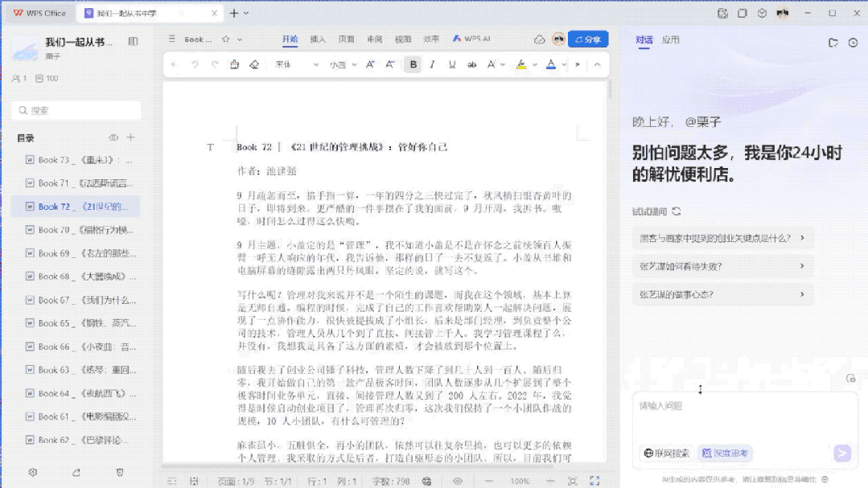Click the format painter icon

point(234,65)
